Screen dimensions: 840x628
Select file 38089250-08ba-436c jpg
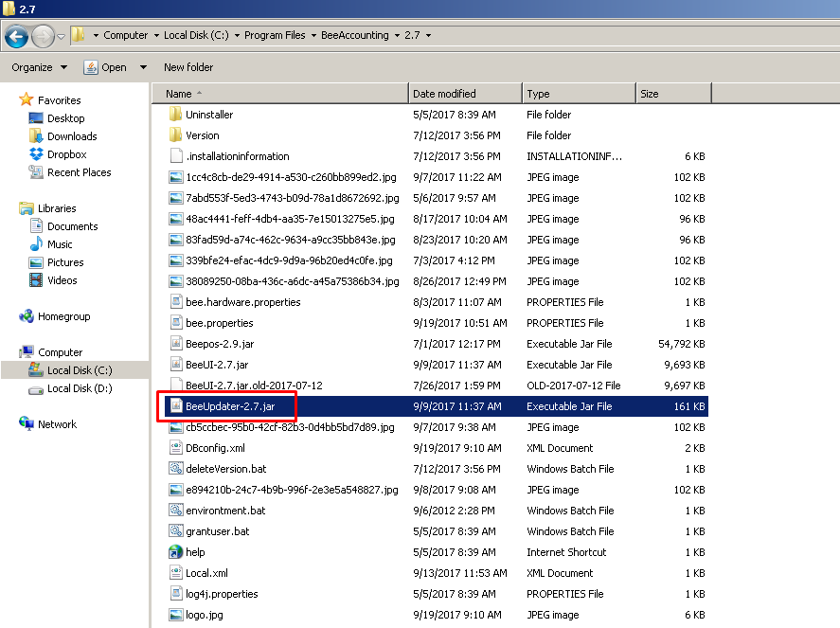point(293,280)
